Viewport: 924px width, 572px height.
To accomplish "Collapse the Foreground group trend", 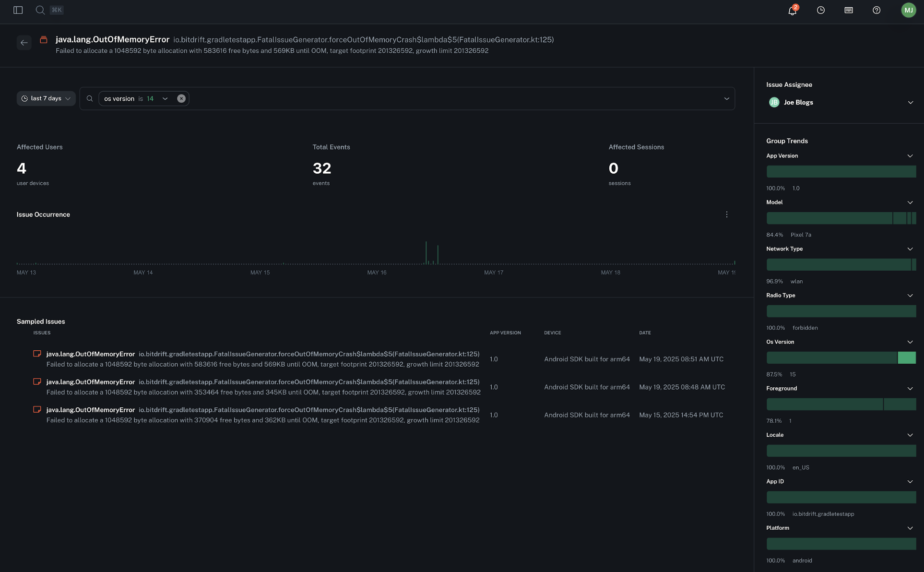I will [x=910, y=389].
